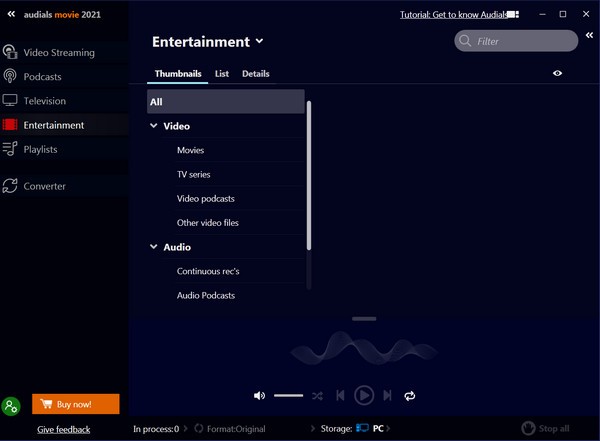Toggle repeat playback mode
Viewport: 600px width, 441px height.
point(410,396)
